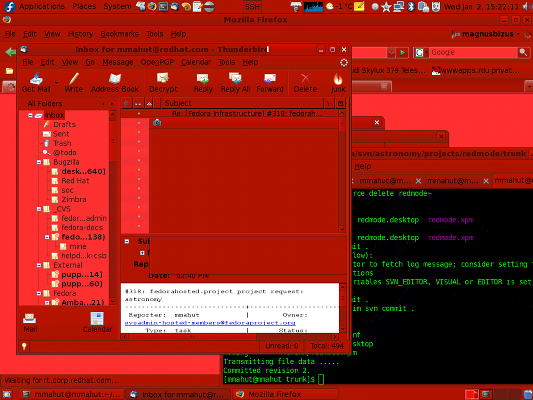Switch to mmahut@mmahut terminal taskbar button
533x400 pixels.
tap(71, 394)
